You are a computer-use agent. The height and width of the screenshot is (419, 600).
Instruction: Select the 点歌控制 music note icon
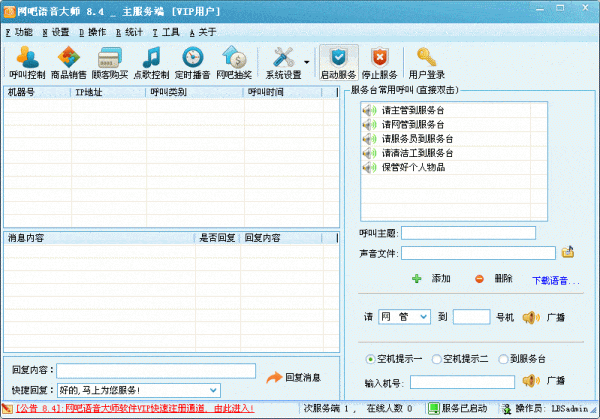150,61
